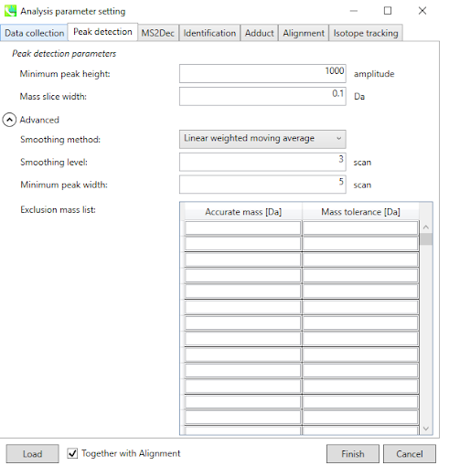Open the Alignment tab
449x476 pixels.
(304, 33)
